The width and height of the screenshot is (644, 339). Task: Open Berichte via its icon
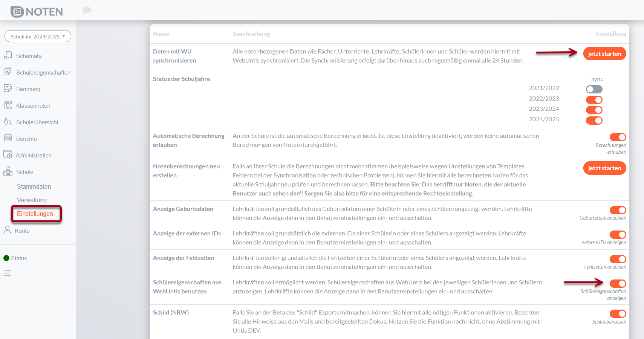point(8,138)
